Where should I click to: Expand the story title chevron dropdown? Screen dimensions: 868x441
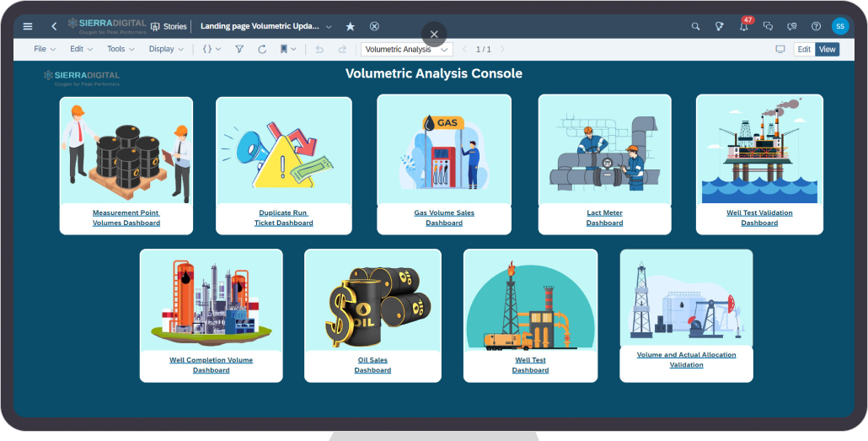329,26
